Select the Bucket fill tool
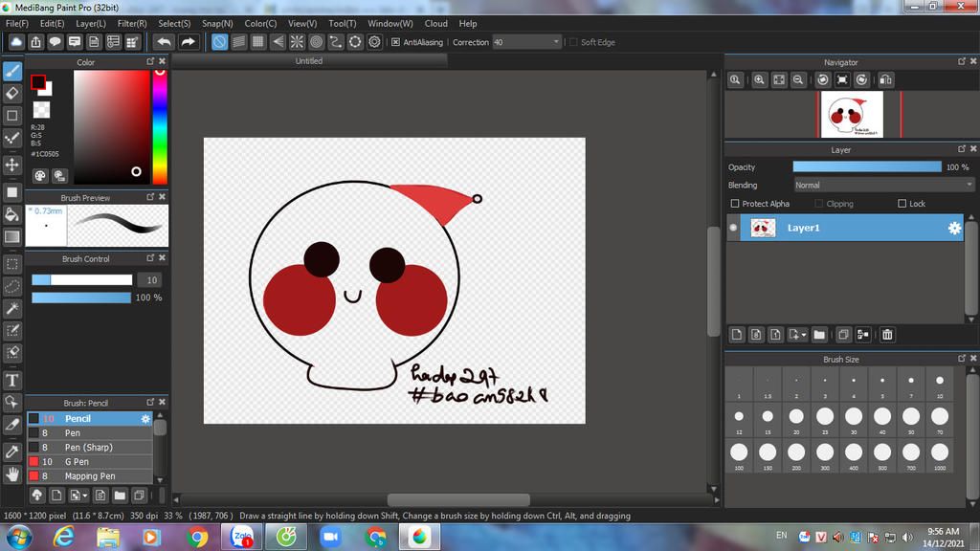980x551 pixels. pyautogui.click(x=12, y=215)
